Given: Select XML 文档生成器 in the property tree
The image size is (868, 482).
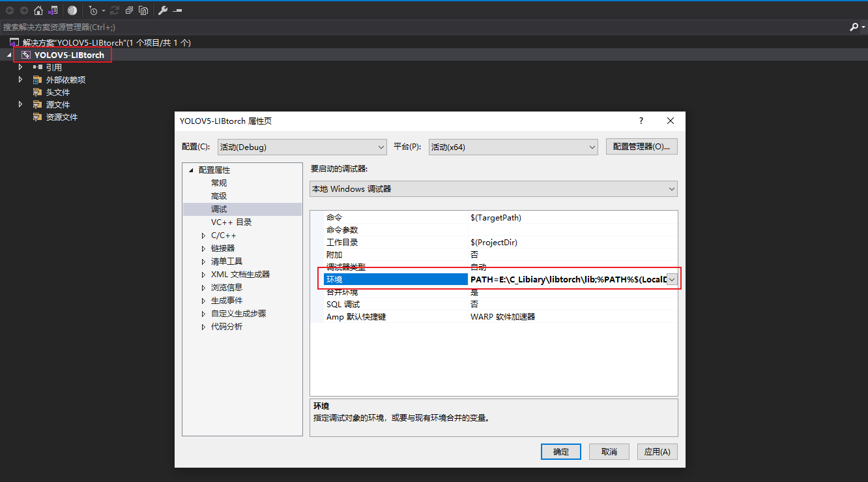Looking at the screenshot, I should coord(240,275).
